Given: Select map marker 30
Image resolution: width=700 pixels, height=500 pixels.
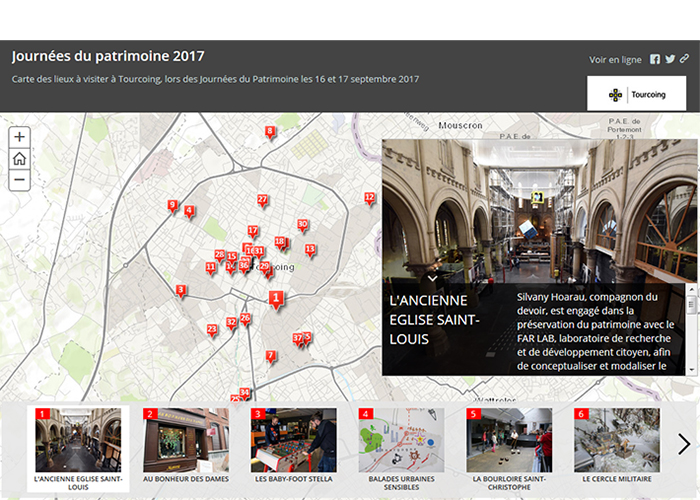Looking at the screenshot, I should [x=303, y=224].
